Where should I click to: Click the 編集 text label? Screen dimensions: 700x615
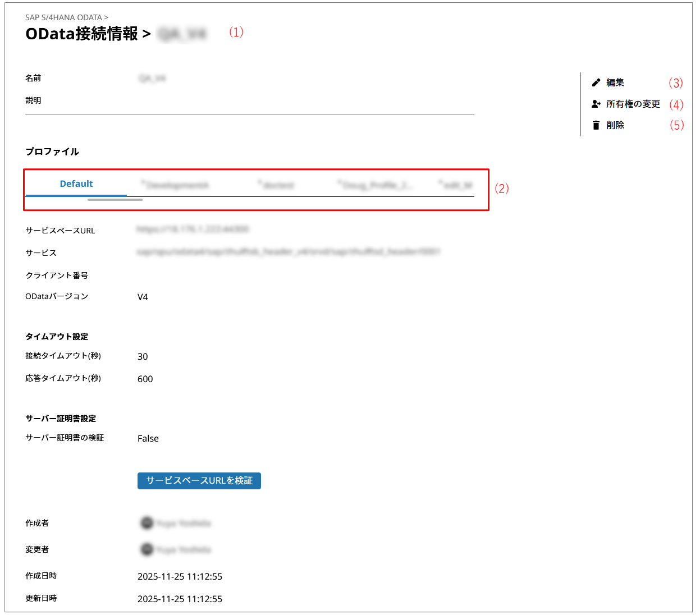pyautogui.click(x=615, y=82)
